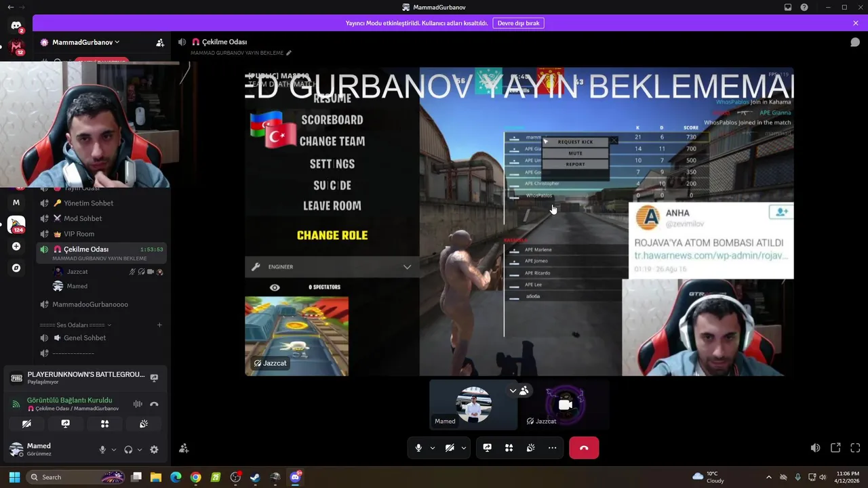Share screen from call control bar
This screenshot has width=868, height=488.
[x=487, y=448]
